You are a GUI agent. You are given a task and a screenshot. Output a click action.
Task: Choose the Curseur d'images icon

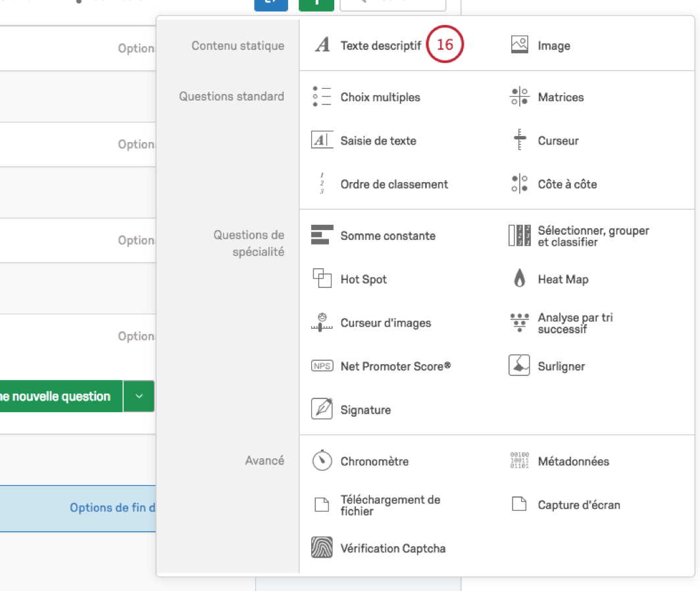tap(322, 322)
